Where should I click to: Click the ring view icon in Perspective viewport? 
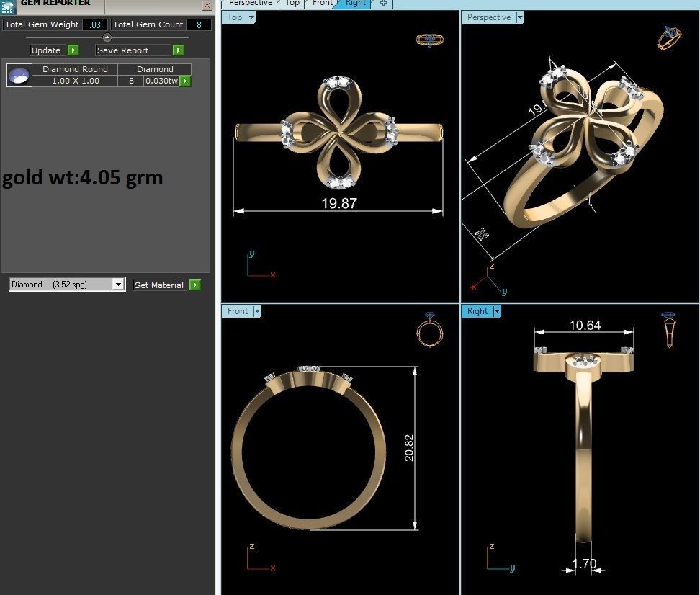[669, 38]
